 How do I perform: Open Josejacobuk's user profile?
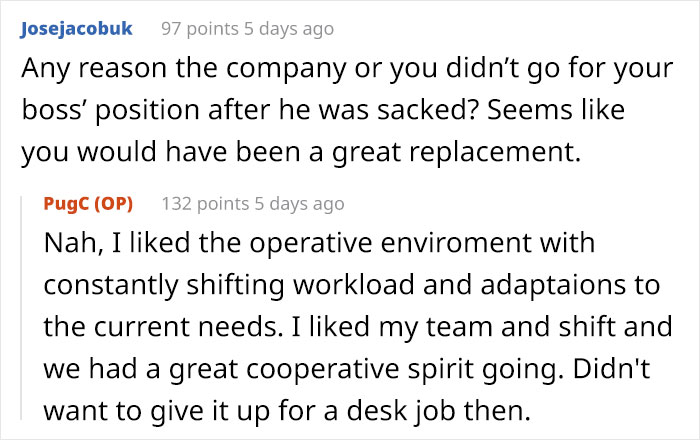(75, 29)
